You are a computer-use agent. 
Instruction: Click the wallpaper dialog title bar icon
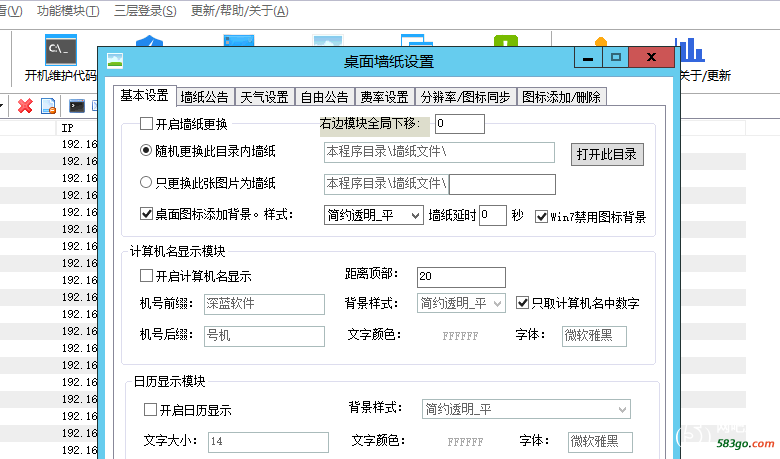point(115,61)
